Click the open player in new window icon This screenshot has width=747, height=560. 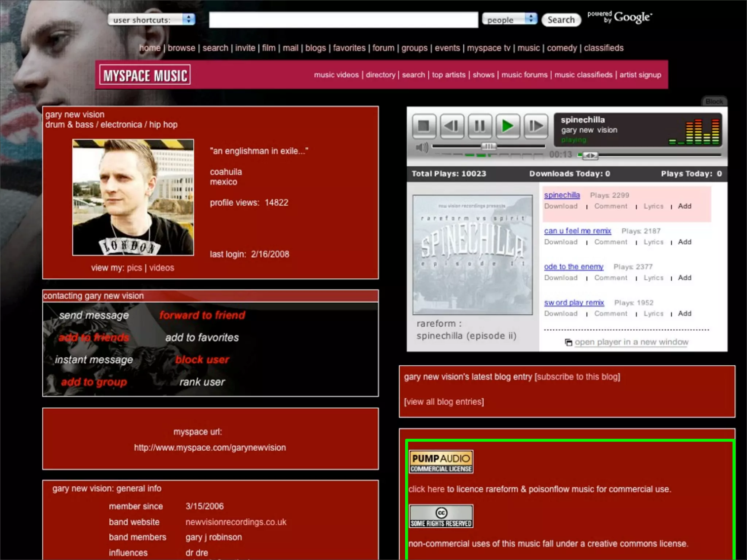[x=568, y=342]
